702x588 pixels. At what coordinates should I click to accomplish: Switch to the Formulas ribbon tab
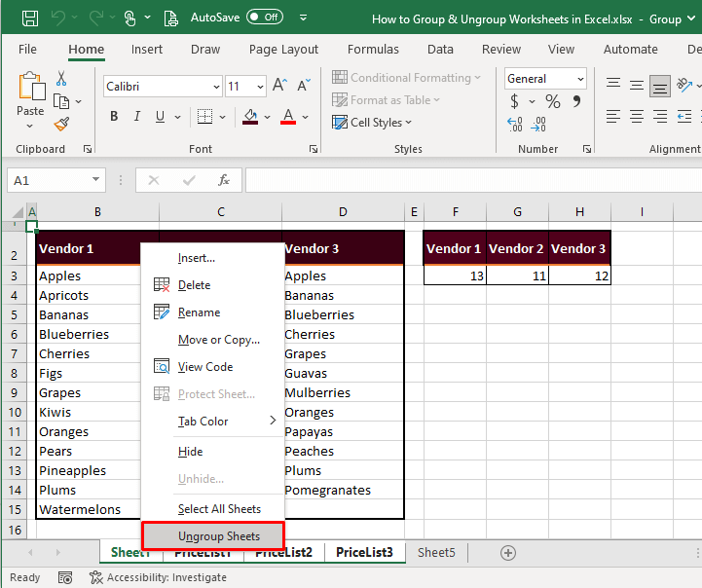[x=373, y=49]
